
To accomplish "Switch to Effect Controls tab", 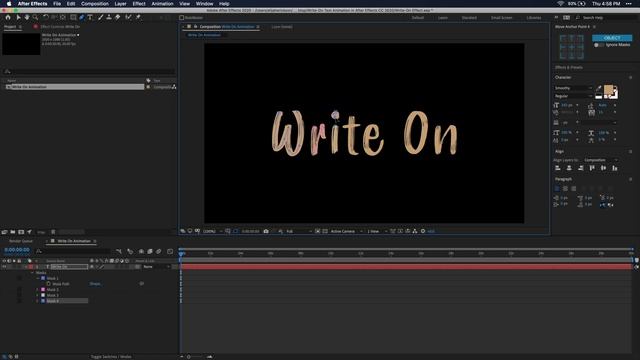I will click(60, 27).
